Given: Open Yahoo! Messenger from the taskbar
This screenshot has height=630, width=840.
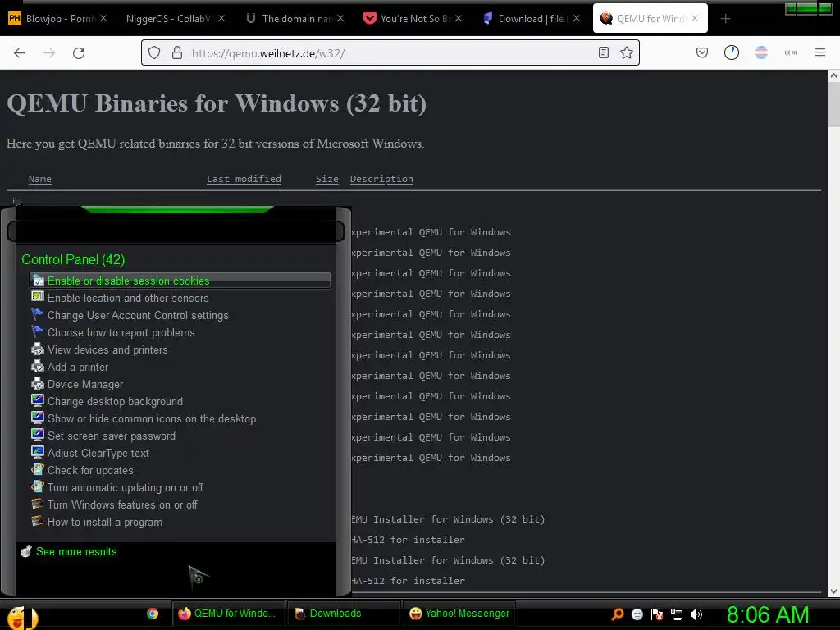Looking at the screenshot, I should [459, 614].
